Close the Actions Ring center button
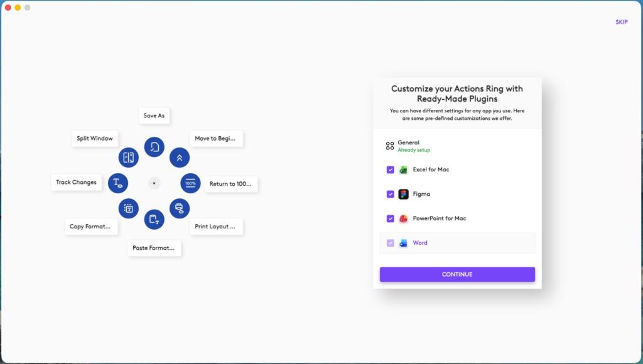Screen dimensions: 643x364 (154, 183)
